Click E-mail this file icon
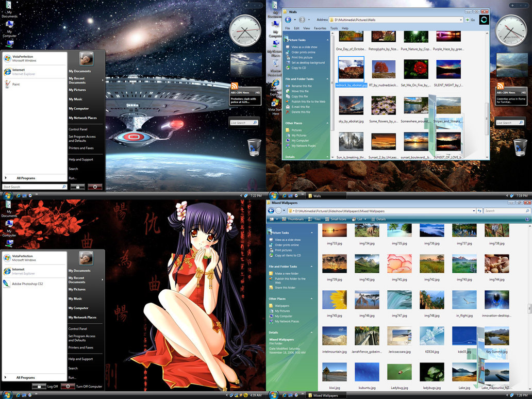Image resolution: width=532 pixels, height=399 pixels. coord(287,107)
